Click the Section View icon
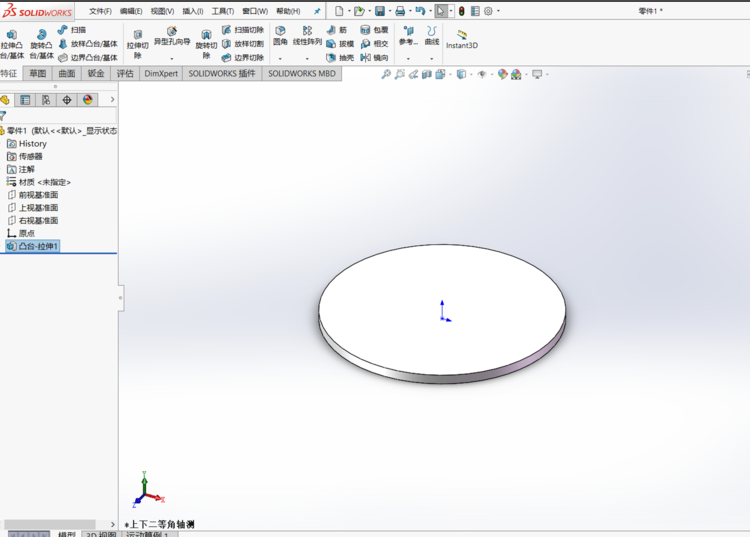 [427, 74]
